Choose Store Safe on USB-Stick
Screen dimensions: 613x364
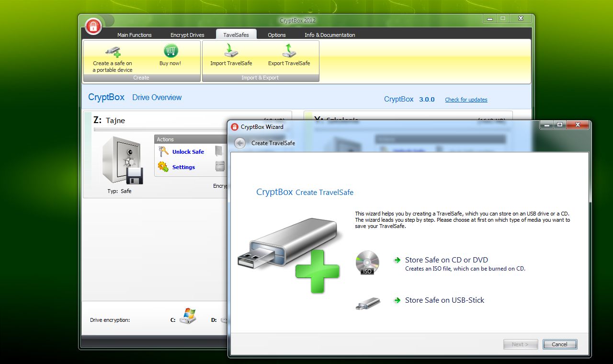(x=444, y=300)
